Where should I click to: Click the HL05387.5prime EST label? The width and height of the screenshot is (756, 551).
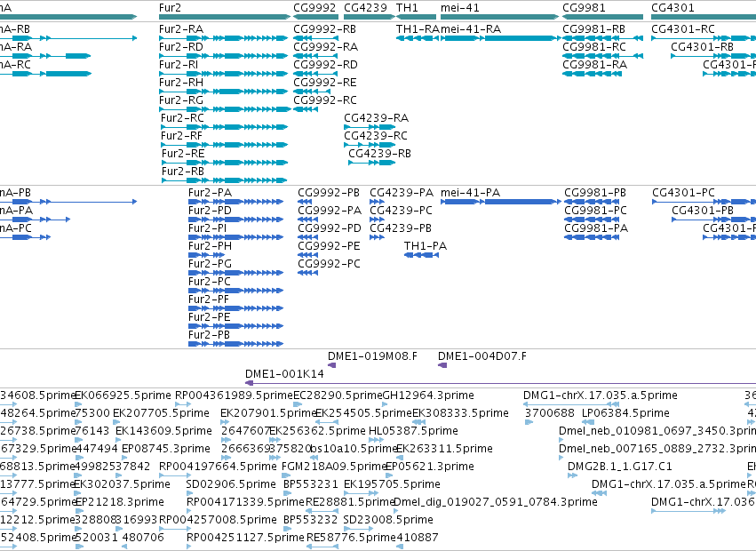[414, 431]
